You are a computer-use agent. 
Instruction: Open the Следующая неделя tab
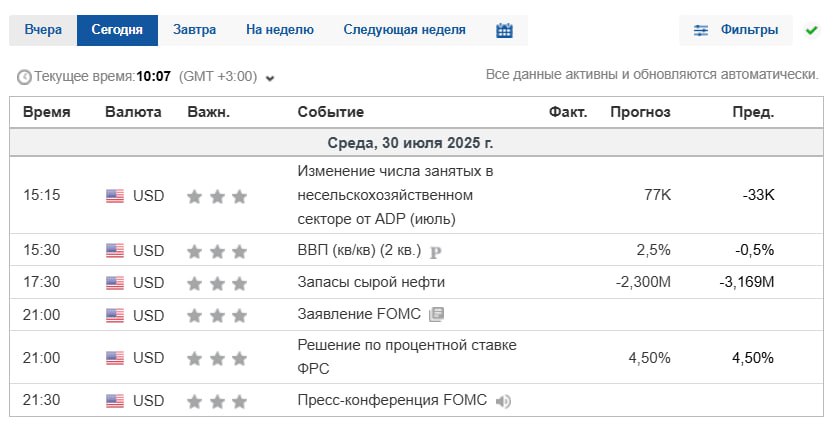point(404,30)
